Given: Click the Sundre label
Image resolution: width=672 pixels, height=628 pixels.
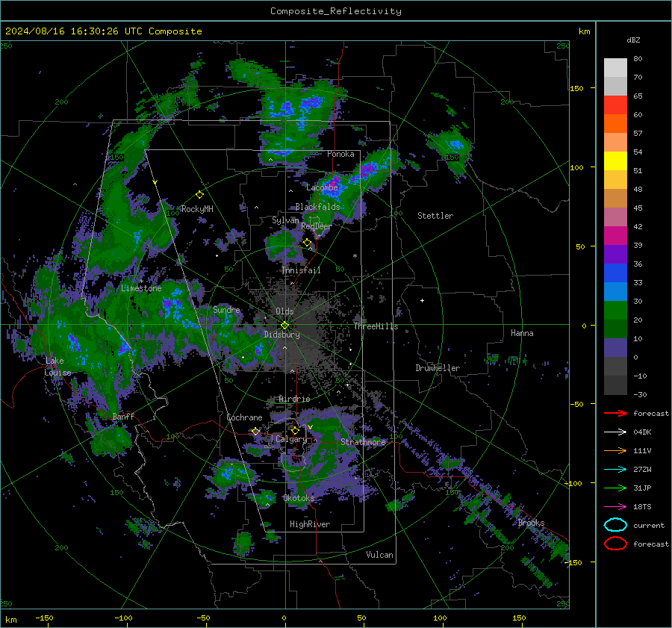Looking at the screenshot, I should [x=226, y=309].
